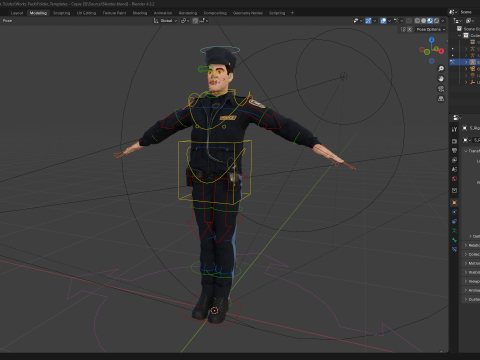Collapse the Collection in outliner
The width and height of the screenshot is (480, 360).
[x=460, y=35]
